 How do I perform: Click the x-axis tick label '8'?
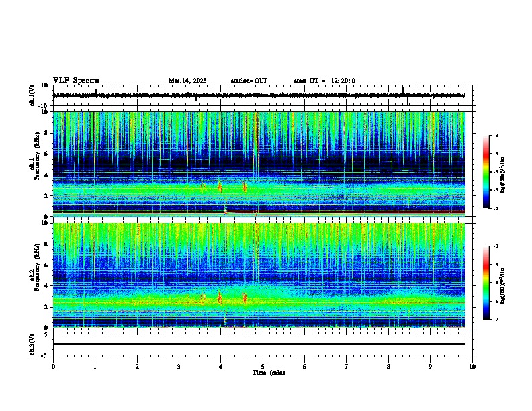[388, 367]
